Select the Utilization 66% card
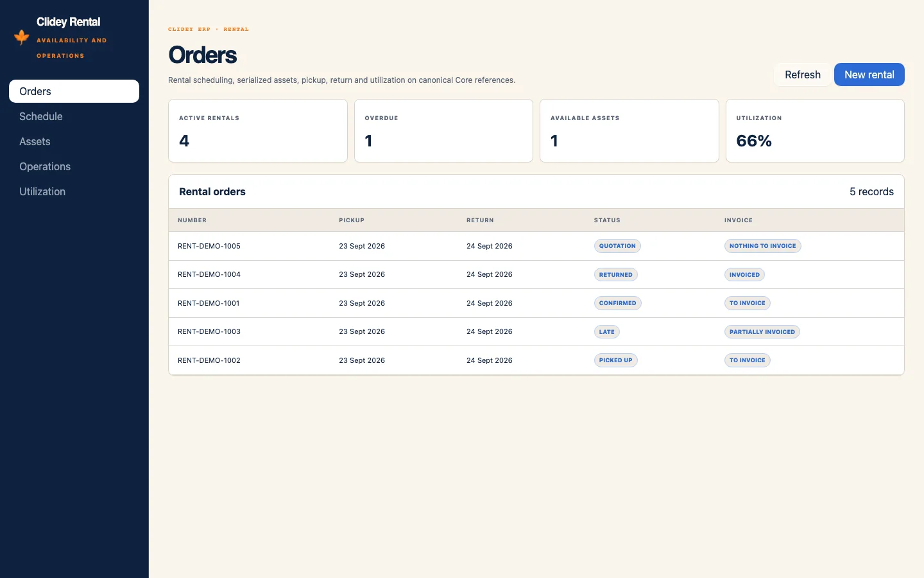Viewport: 924px width, 578px height. point(815,130)
